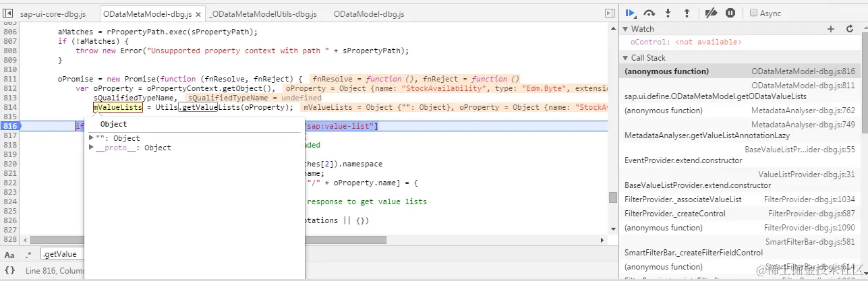Click the vertical code scrollbar thumb
The image size is (868, 281).
[x=612, y=197]
